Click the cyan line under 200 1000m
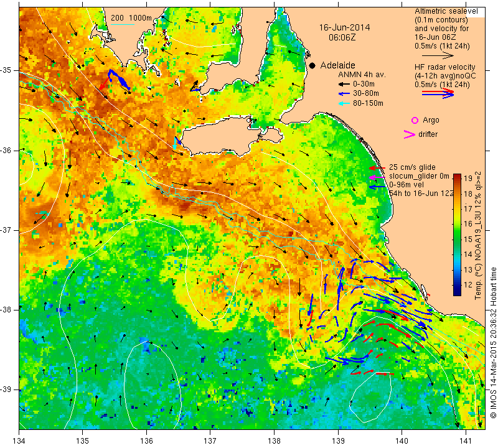Screen dimensions: 498x448 click(122, 24)
